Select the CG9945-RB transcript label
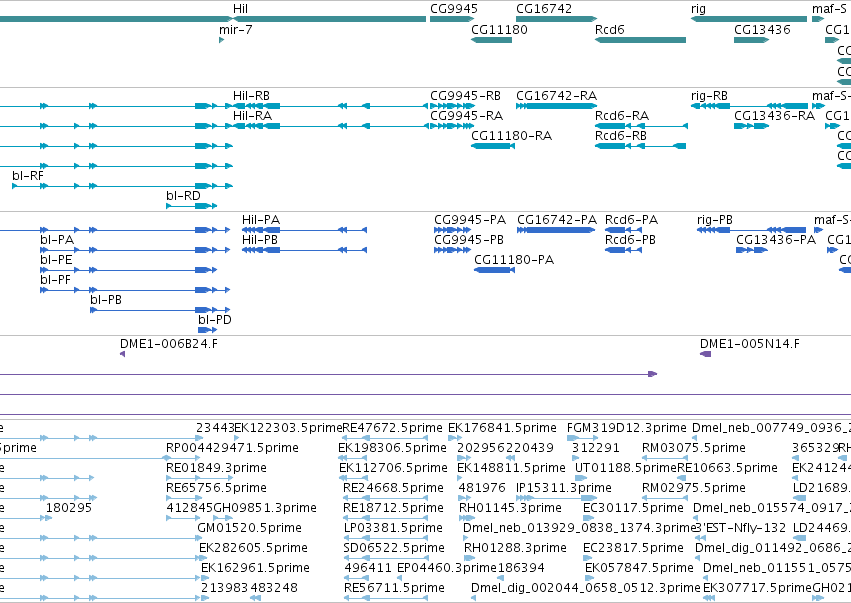The width and height of the screenshot is (851, 603). (466, 96)
